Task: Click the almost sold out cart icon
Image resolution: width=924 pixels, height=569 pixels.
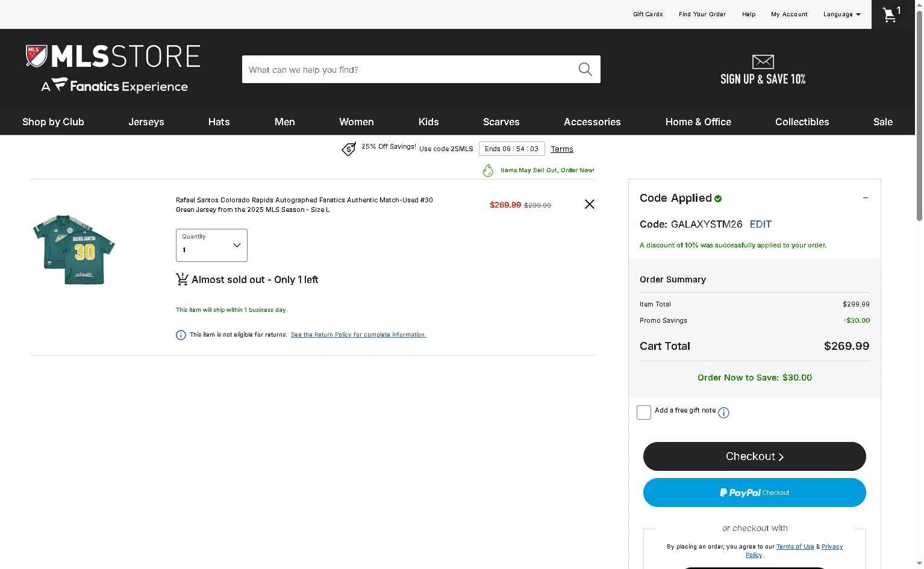Action: click(x=182, y=279)
